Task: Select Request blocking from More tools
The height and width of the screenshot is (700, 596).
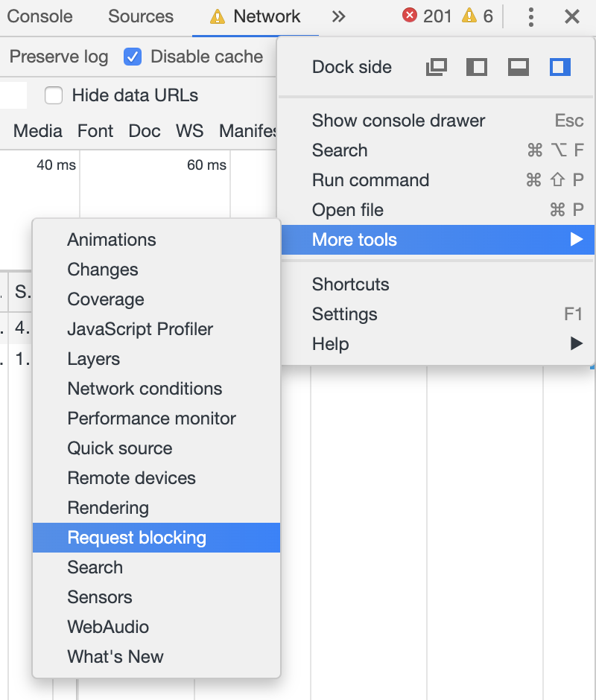Action: (x=137, y=538)
